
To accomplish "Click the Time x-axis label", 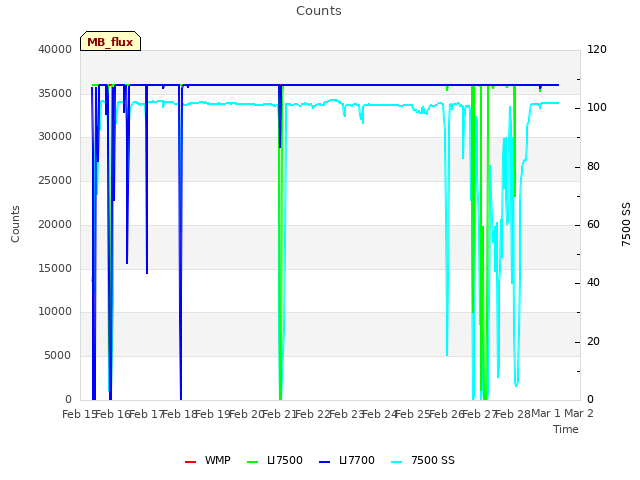I will pos(566,429).
